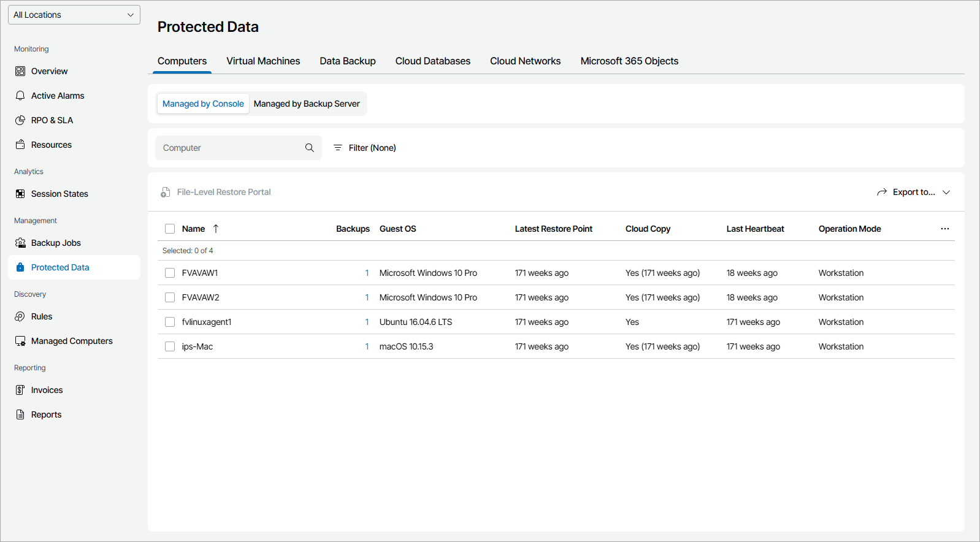980x542 pixels.
Task: Click the Managed Computers icon
Action: (x=20, y=341)
